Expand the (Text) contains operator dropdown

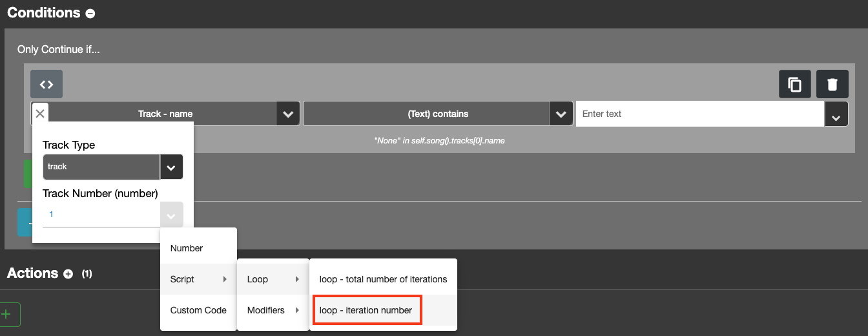click(561, 114)
